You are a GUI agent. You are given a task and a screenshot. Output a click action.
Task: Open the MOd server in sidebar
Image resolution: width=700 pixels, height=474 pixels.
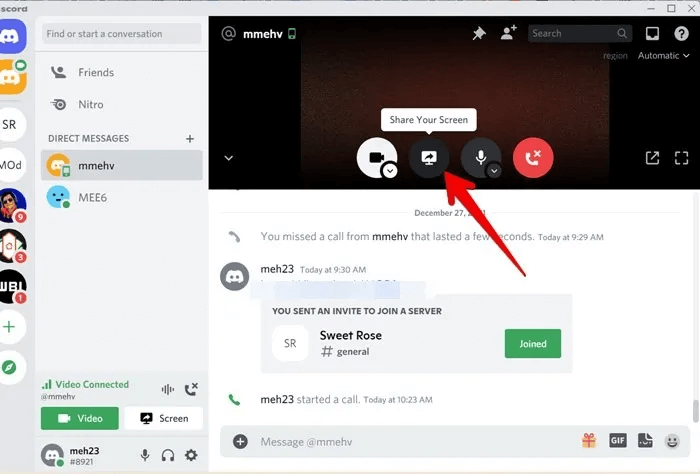11,165
